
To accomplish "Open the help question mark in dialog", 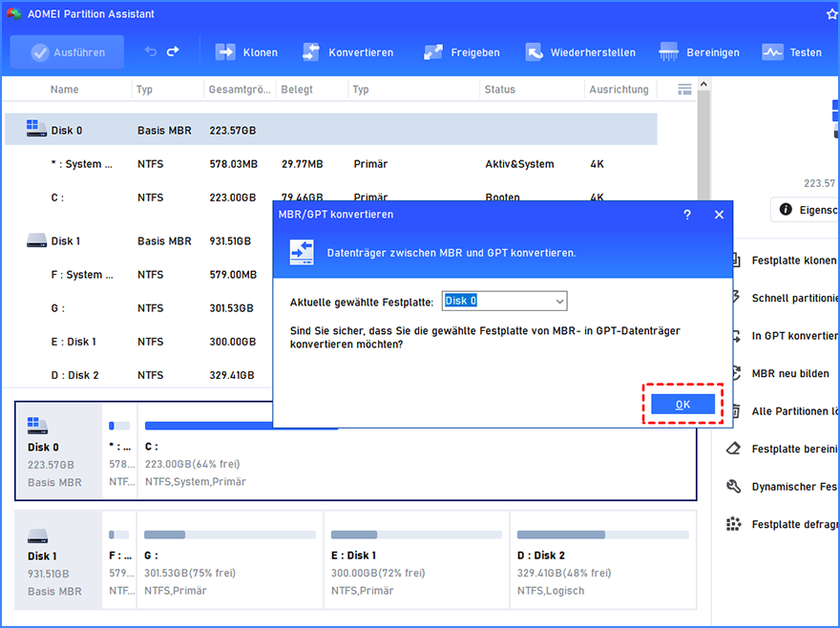I will (x=687, y=215).
